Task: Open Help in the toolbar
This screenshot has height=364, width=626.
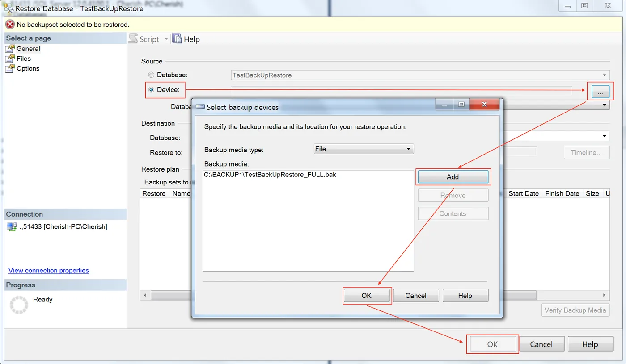Action: [186, 39]
